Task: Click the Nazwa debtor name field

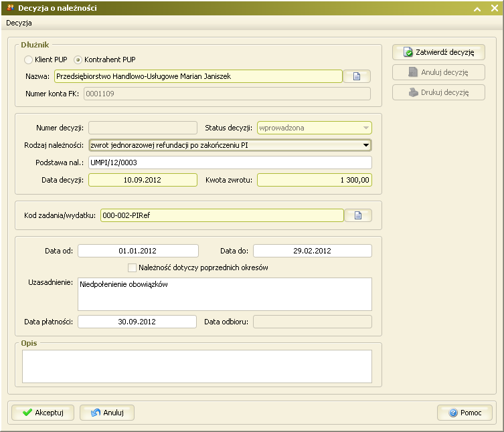Action: coord(198,76)
